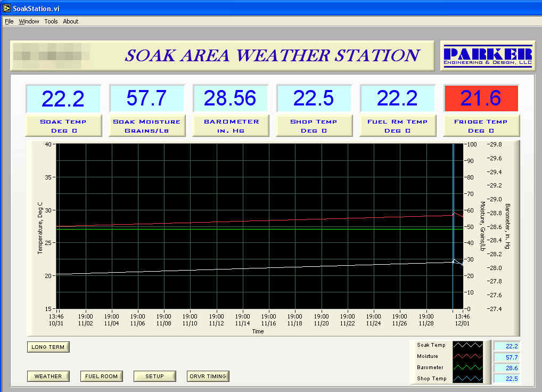Click the legend Barometer value 28.6
This screenshot has height=392, width=542.
[x=507, y=368]
